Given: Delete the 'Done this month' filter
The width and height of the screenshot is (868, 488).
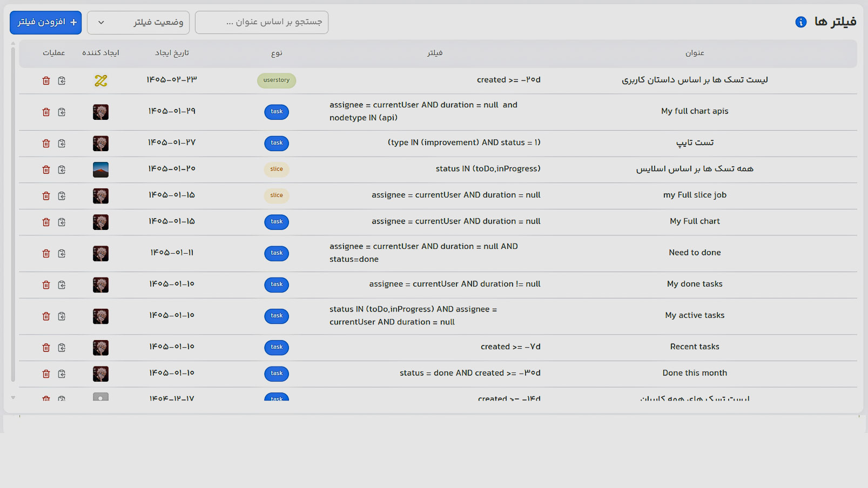Looking at the screenshot, I should pos(46,374).
